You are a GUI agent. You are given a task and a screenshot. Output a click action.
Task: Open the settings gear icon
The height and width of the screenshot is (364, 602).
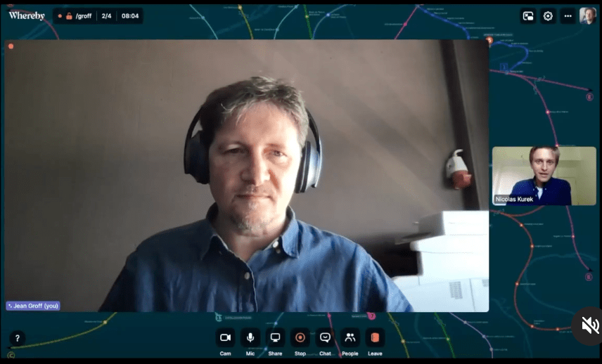coord(548,16)
